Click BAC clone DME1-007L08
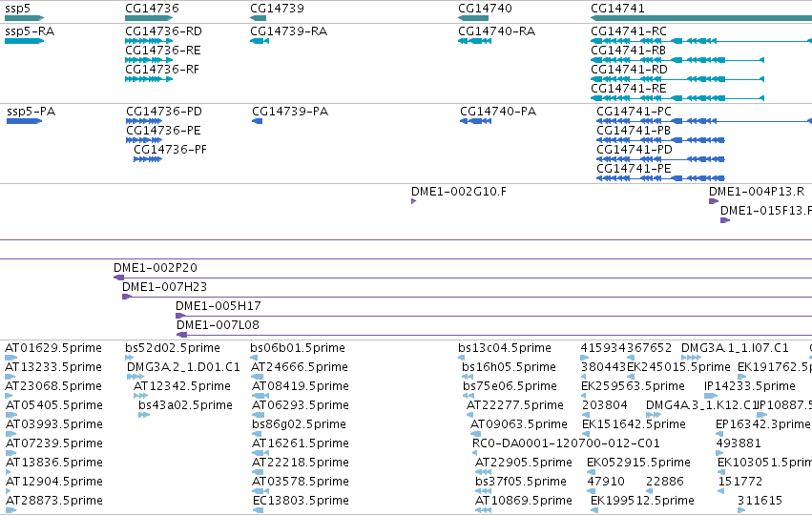This screenshot has width=812, height=515. pos(218,325)
